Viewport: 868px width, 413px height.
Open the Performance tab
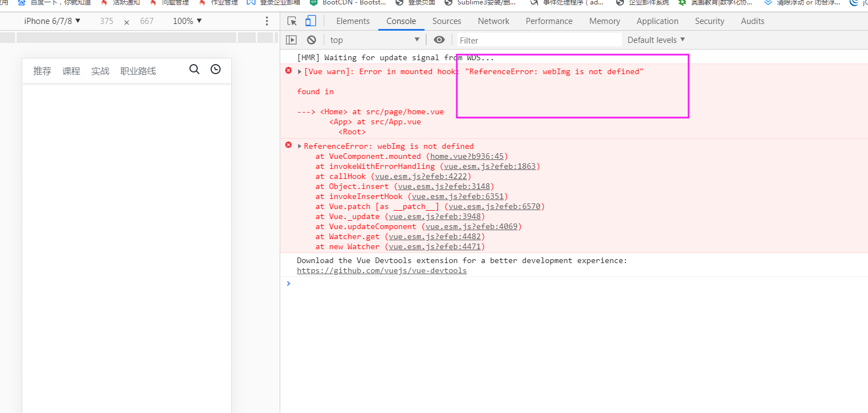[x=549, y=21]
